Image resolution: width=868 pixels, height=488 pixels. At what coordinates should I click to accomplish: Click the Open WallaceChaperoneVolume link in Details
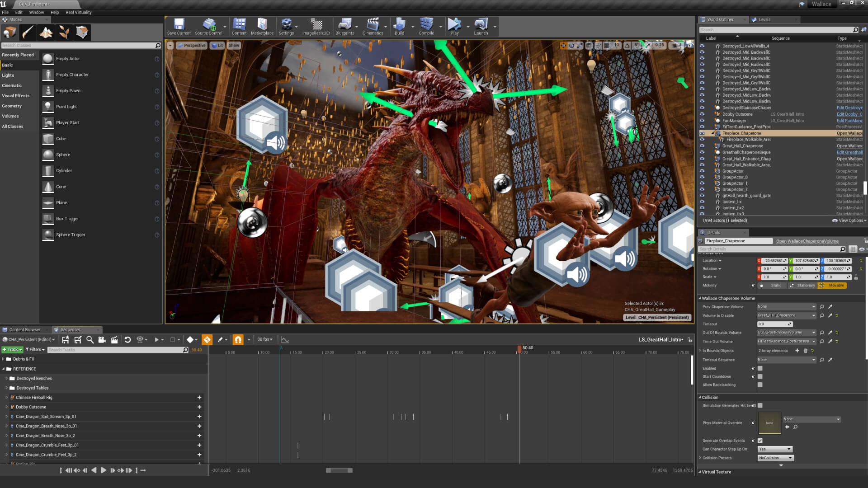point(807,241)
